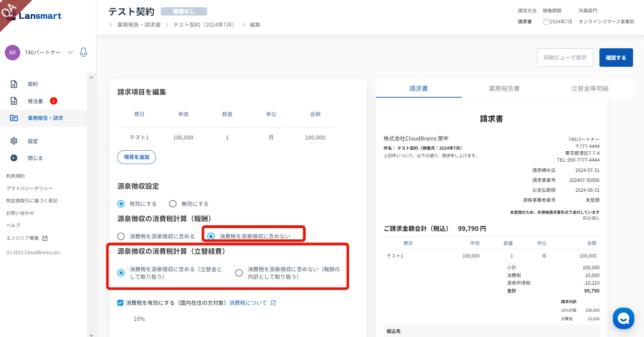Click the 確認する button
This screenshot has height=337, width=644.
coord(616,58)
